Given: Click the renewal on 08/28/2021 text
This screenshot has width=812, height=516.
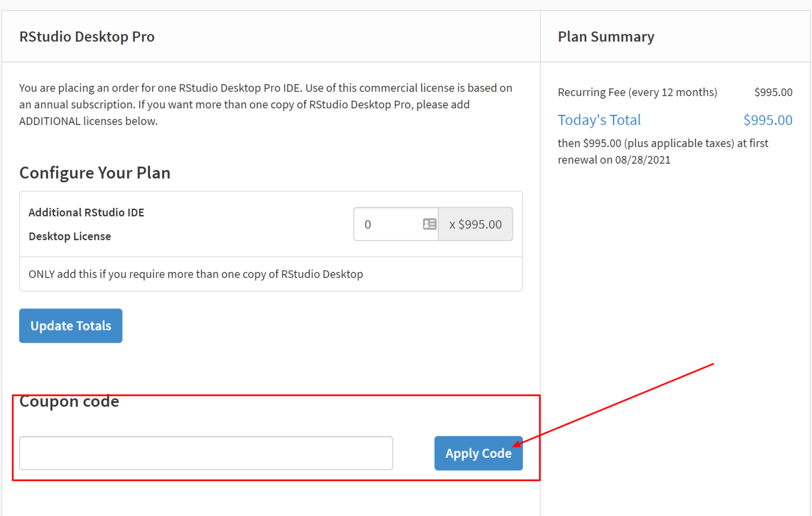Looking at the screenshot, I should tap(614, 160).
